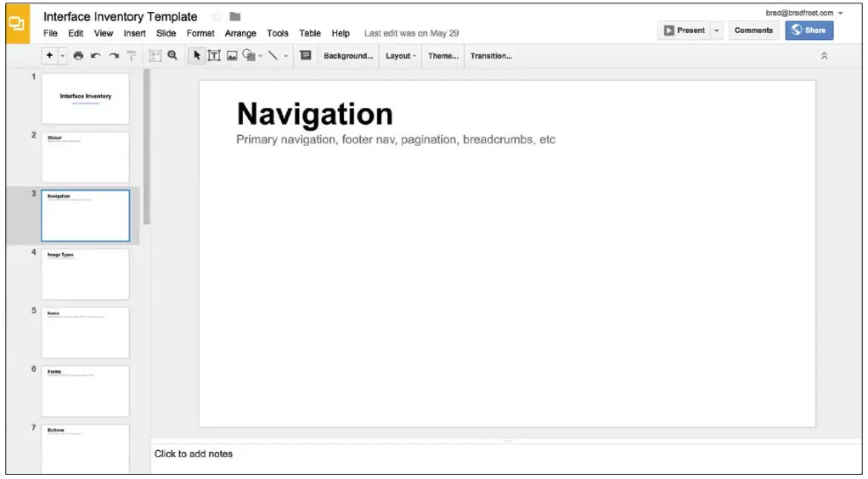Select slide 4 Image Types thumbnail

point(85,274)
